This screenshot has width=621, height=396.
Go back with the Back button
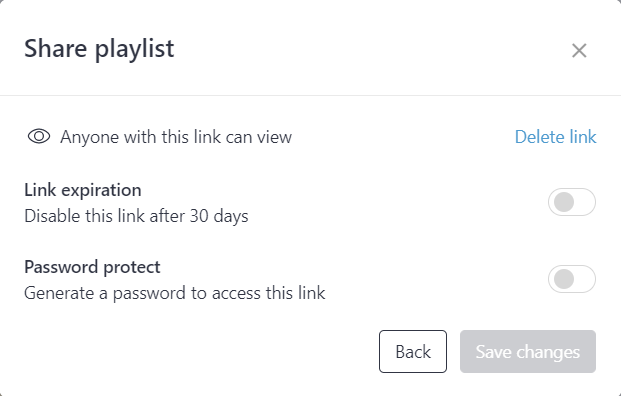tap(413, 352)
